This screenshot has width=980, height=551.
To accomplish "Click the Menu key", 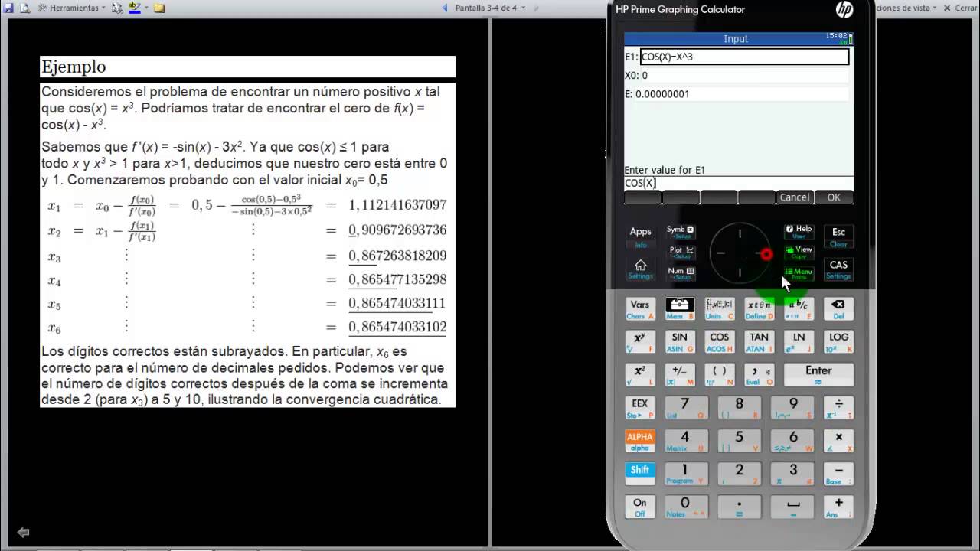I will (799, 272).
